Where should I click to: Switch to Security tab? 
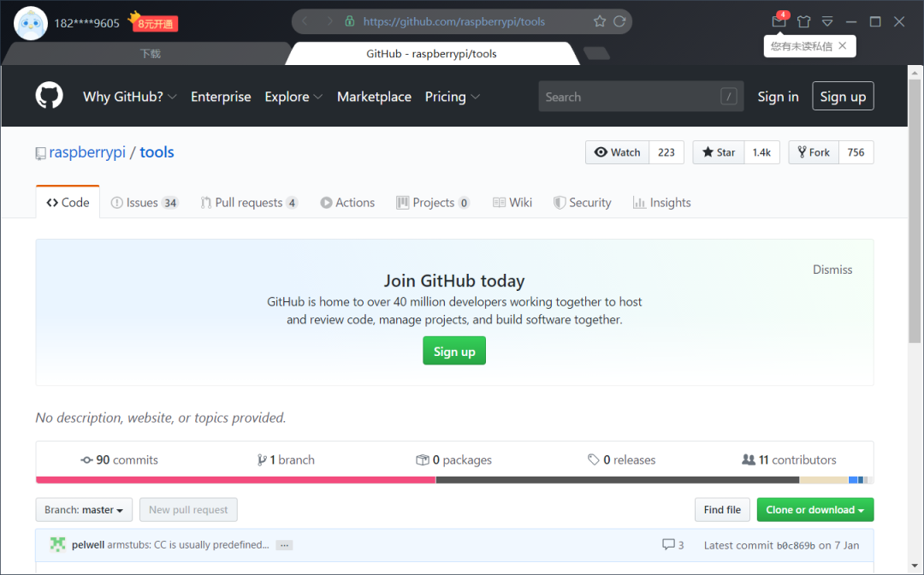(x=583, y=203)
